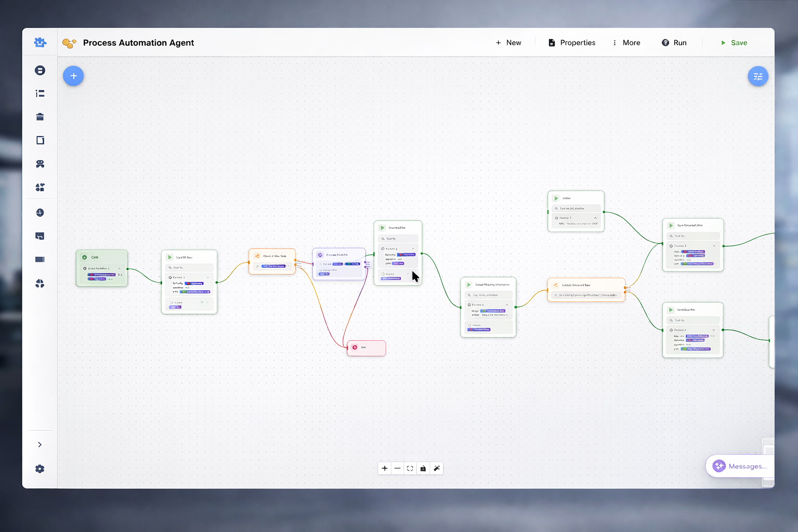Open the briefcase icon in left sidebar

click(x=40, y=117)
